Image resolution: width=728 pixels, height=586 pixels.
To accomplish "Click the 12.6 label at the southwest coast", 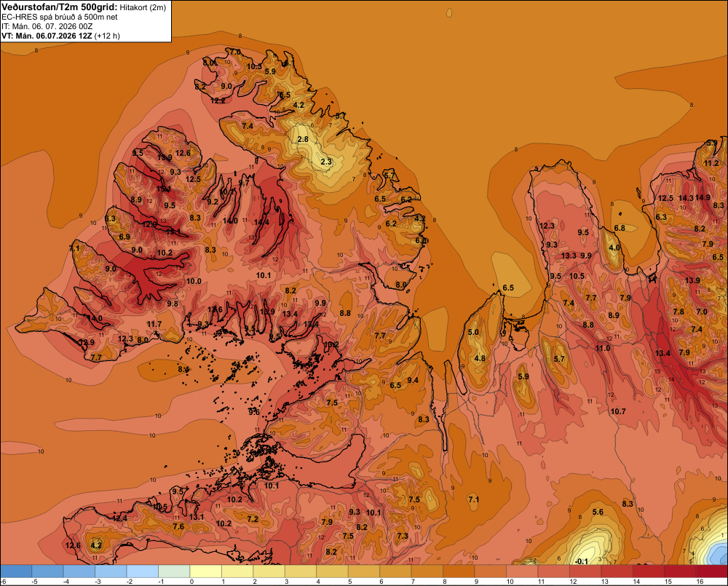I will tap(73, 546).
